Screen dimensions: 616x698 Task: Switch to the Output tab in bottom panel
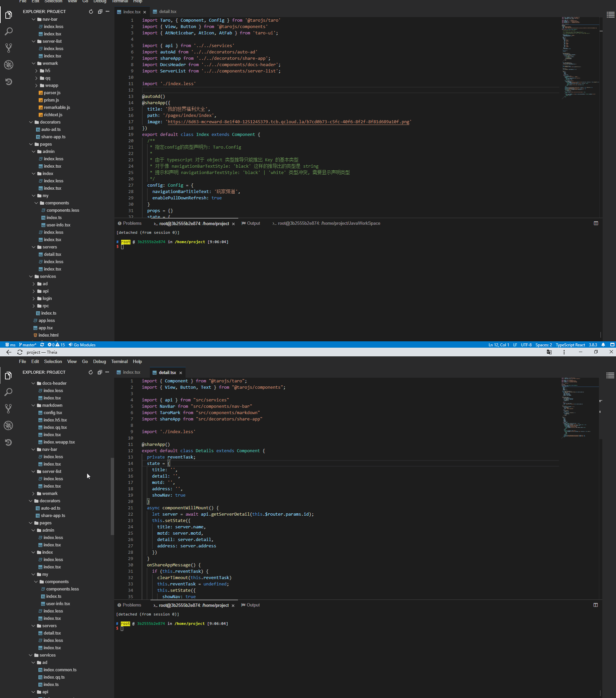[x=253, y=223]
